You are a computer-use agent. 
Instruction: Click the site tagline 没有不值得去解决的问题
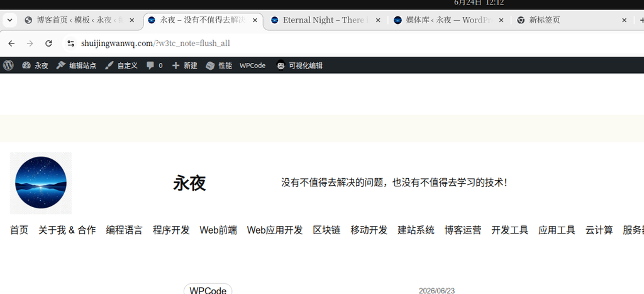(394, 183)
